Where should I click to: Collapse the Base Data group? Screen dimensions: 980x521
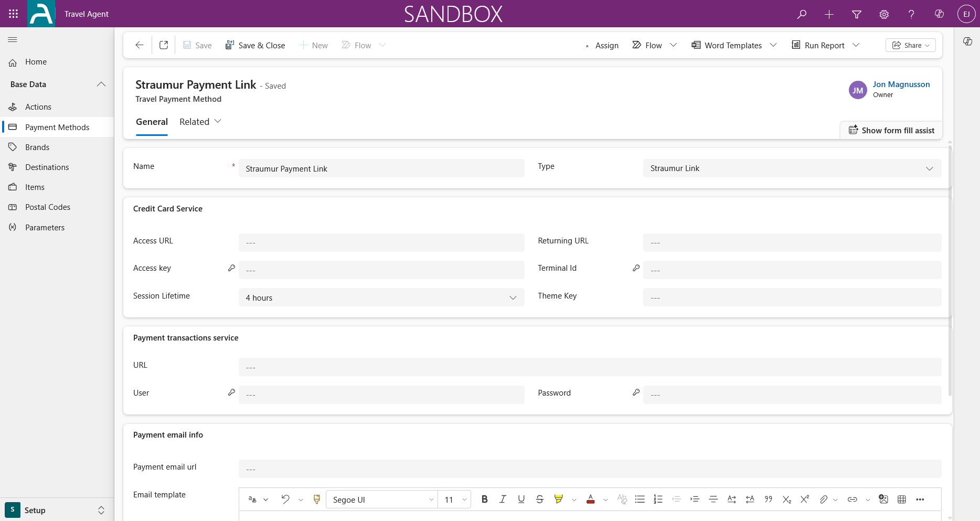(x=101, y=84)
